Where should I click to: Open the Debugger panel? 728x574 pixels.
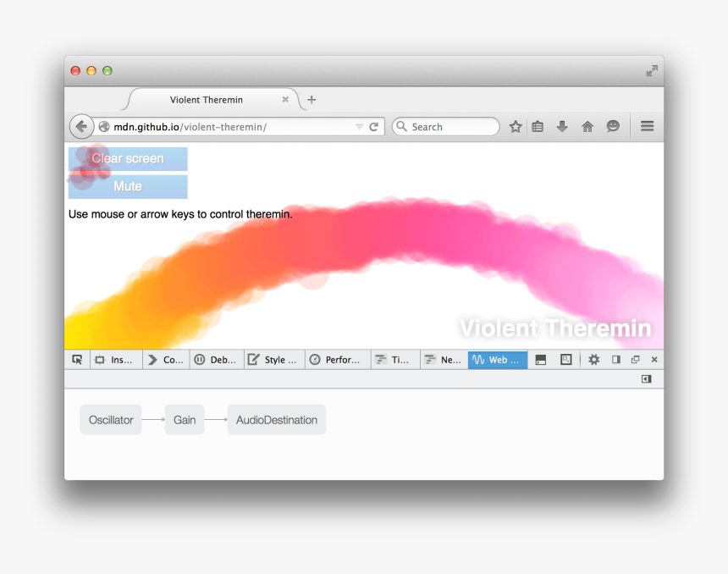(x=217, y=359)
